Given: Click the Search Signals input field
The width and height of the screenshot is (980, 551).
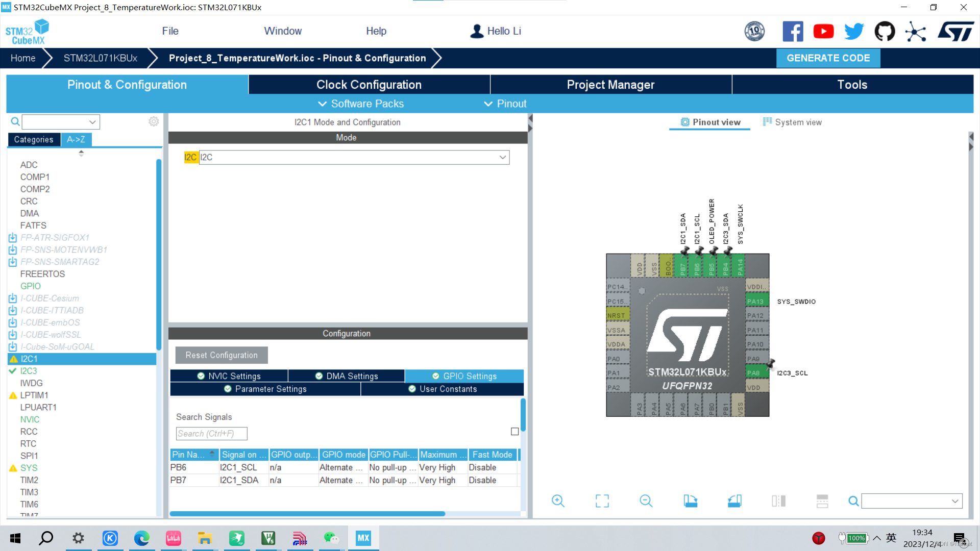Looking at the screenshot, I should 211,434.
